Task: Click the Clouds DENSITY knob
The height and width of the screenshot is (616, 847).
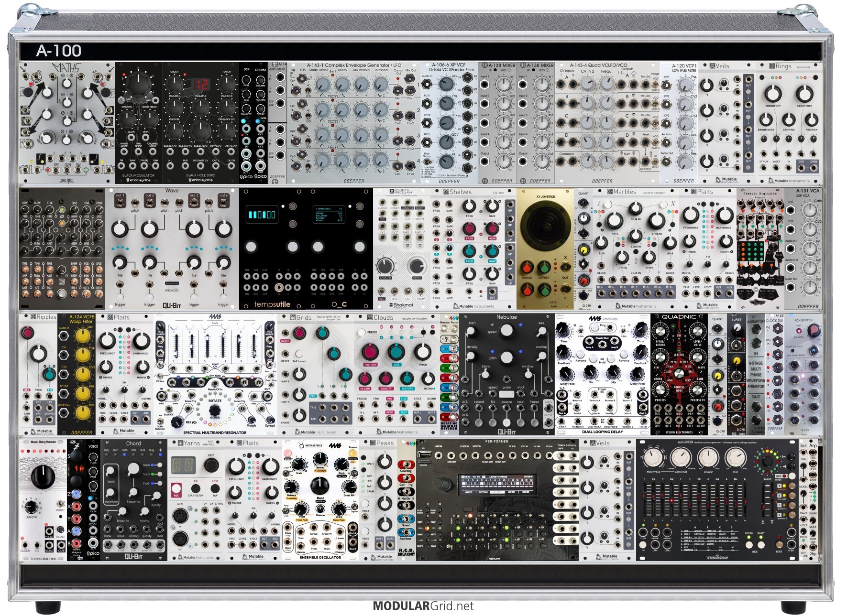Action: (x=386, y=378)
